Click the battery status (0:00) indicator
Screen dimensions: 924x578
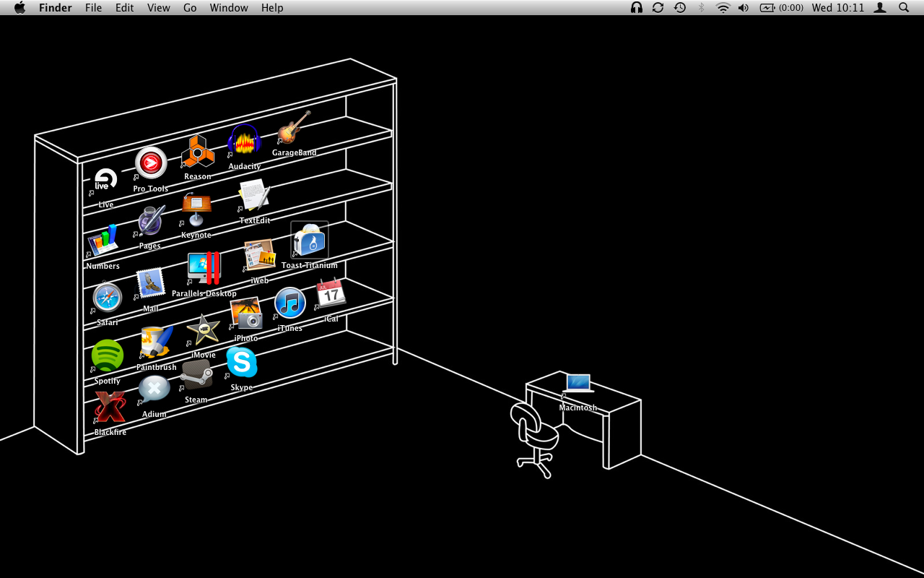pos(782,7)
